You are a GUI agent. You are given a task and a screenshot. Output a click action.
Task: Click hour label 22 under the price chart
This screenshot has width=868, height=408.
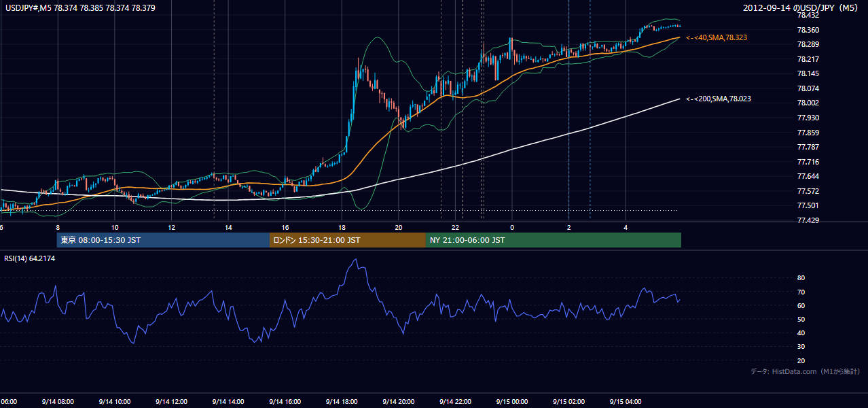tap(455, 227)
